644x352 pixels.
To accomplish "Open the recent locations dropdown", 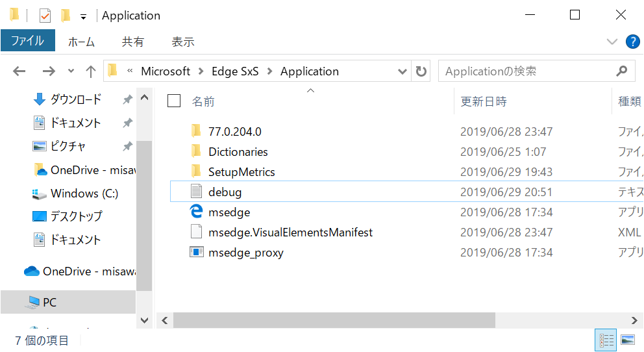I will (x=71, y=71).
